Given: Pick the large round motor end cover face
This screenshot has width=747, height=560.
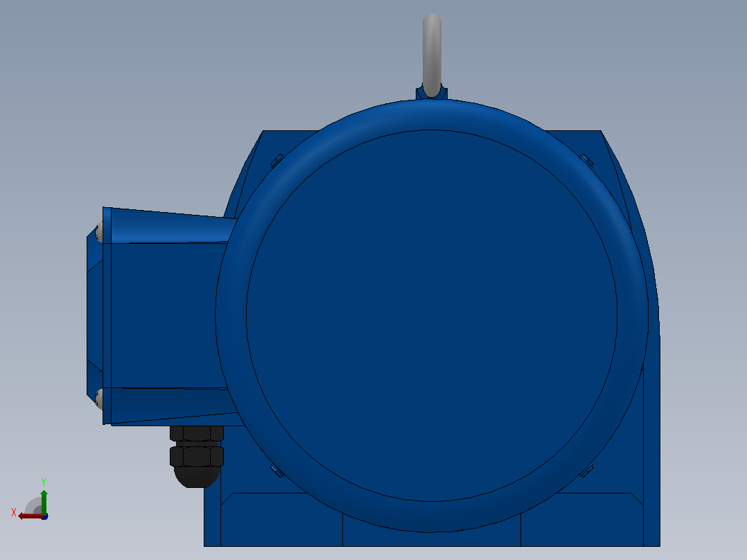Looking at the screenshot, I should coord(432,315).
